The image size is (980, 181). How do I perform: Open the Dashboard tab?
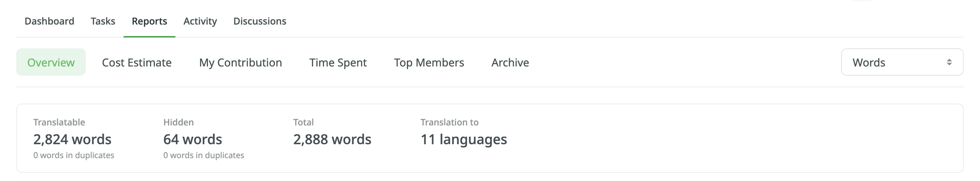49,21
